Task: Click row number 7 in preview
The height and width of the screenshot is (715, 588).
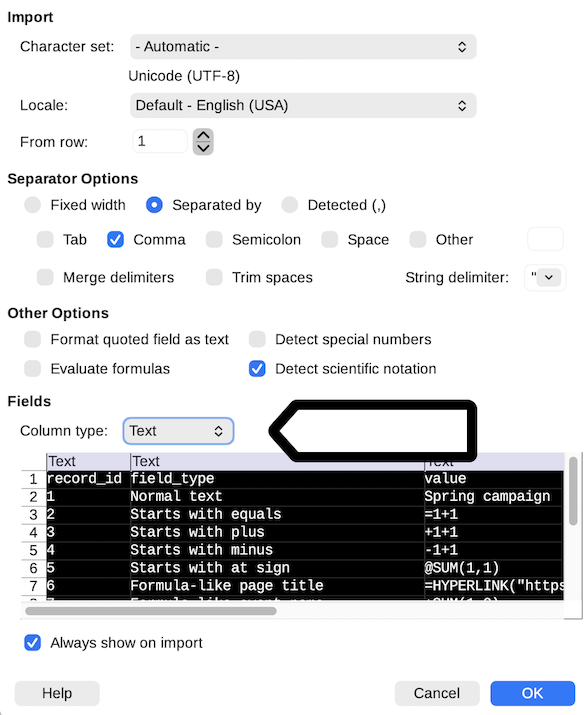Action: click(x=33, y=586)
